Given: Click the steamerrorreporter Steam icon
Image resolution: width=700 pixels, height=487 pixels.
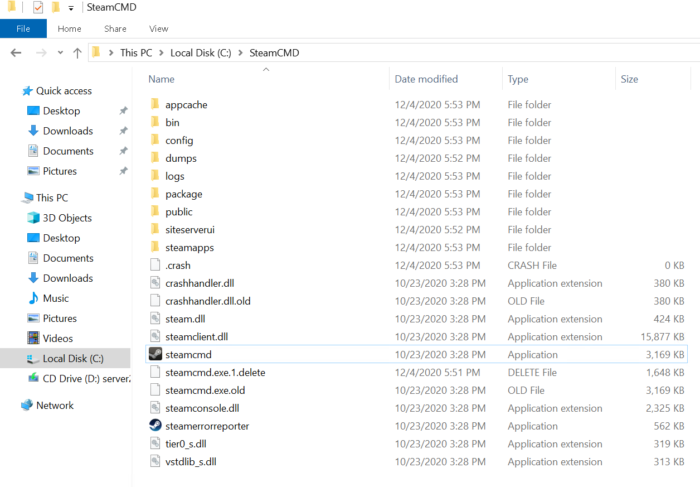Looking at the screenshot, I should pos(155,425).
